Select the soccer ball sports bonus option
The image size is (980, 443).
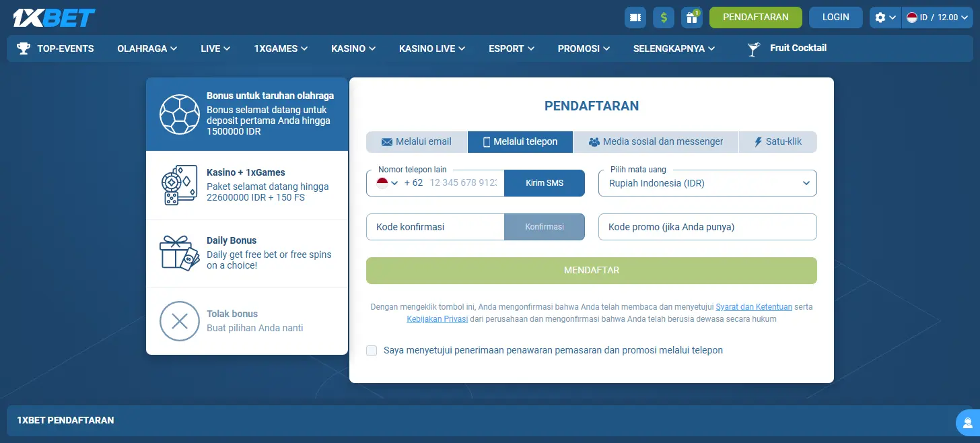point(180,114)
